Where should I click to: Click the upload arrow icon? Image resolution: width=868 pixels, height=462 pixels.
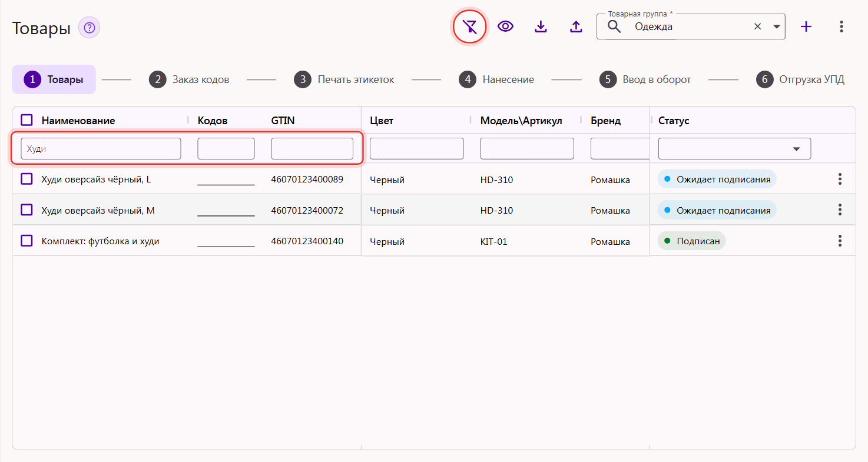pyautogui.click(x=576, y=26)
